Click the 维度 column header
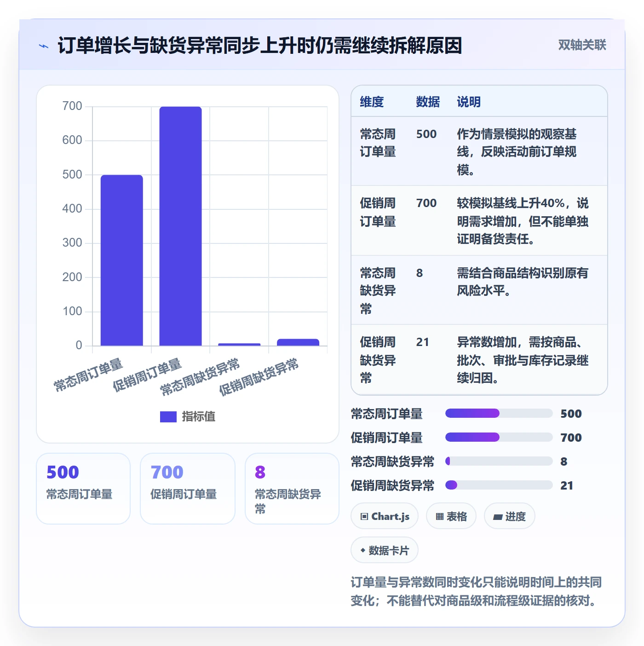This screenshot has width=644, height=646. (372, 102)
